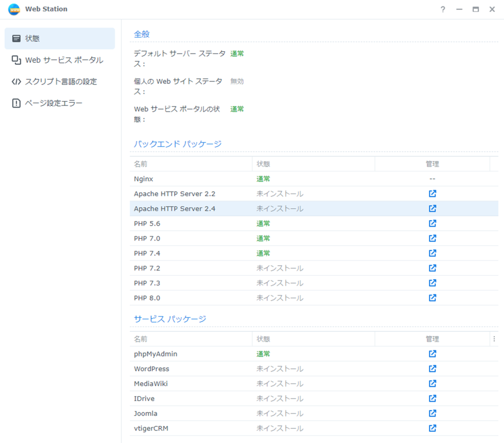The width and height of the screenshot is (504, 443).
Task: Select the 状態 sidebar tab
Action: pos(60,39)
